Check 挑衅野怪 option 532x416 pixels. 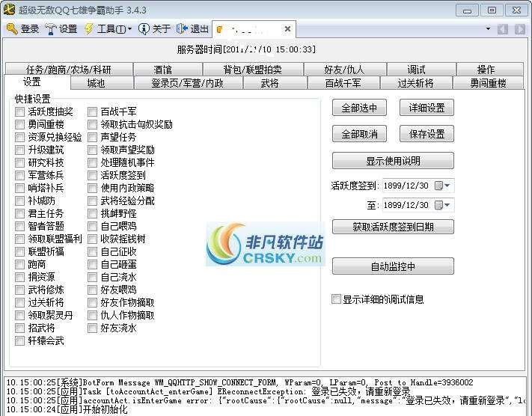coord(92,213)
